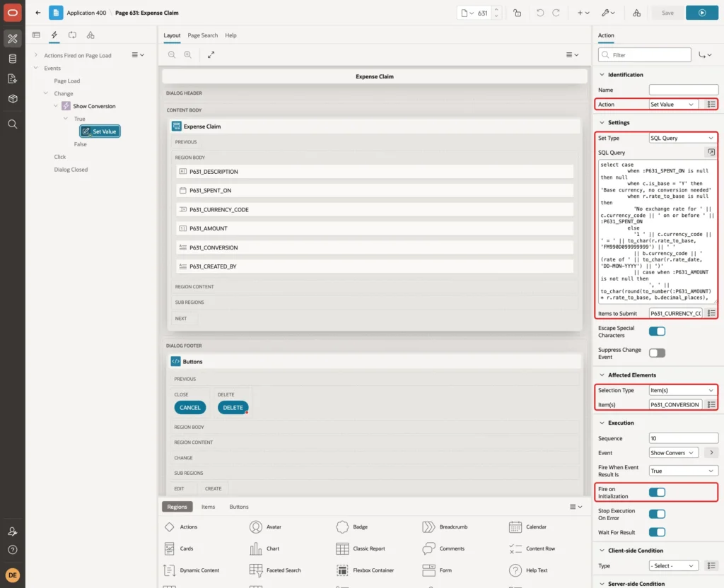Open the help question mark icon
Image resolution: width=724 pixels, height=588 pixels.
(x=13, y=550)
